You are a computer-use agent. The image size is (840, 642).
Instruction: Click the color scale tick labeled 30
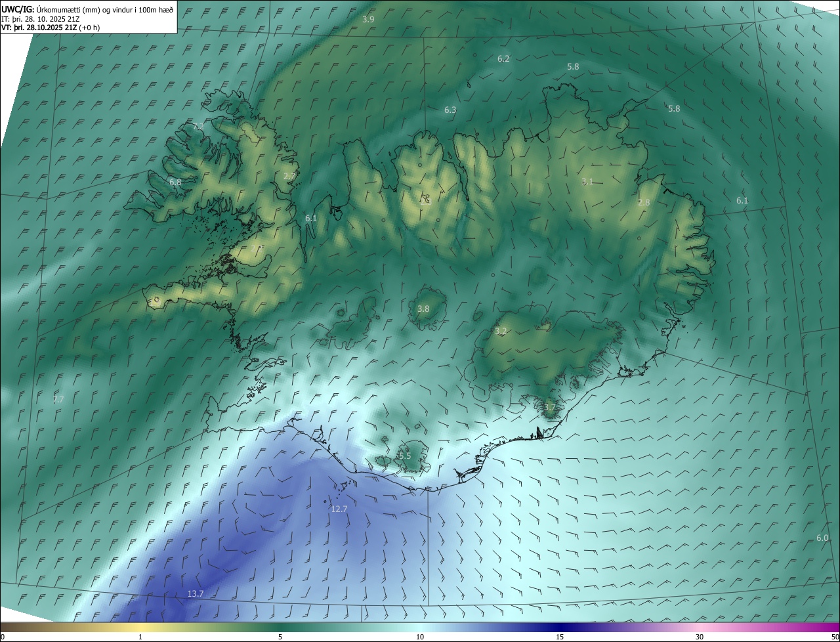(700, 637)
